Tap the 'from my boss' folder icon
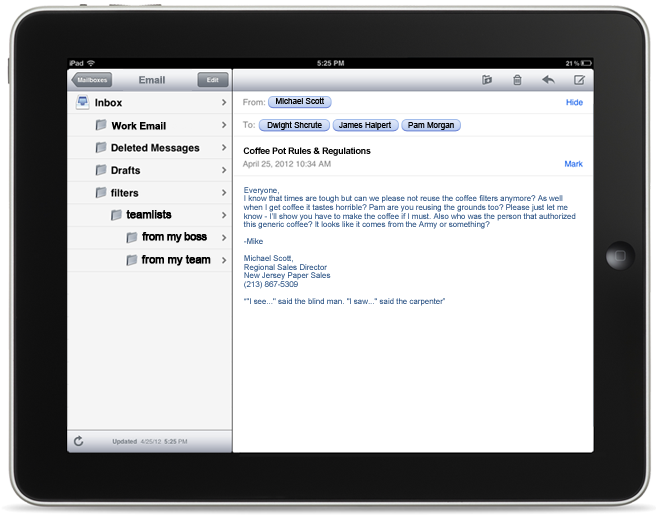656x515 pixels. click(x=131, y=237)
